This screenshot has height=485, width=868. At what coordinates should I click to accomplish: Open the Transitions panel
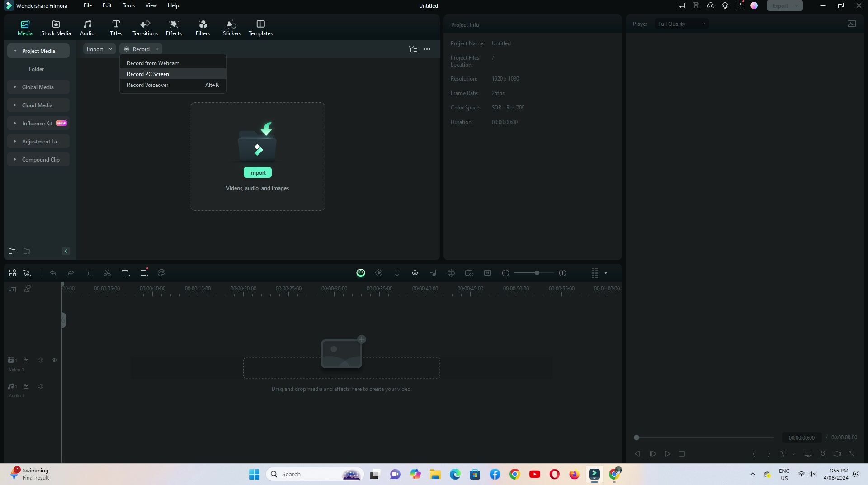point(145,28)
